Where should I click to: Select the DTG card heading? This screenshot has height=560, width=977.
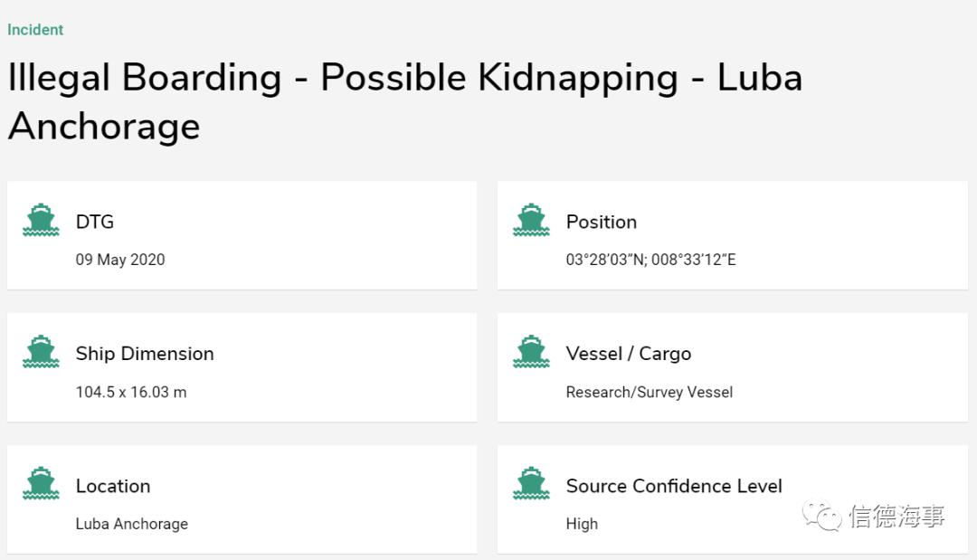pos(95,222)
